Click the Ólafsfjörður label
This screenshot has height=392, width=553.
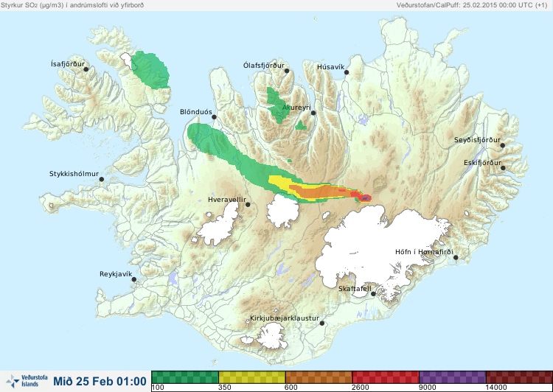(264, 66)
